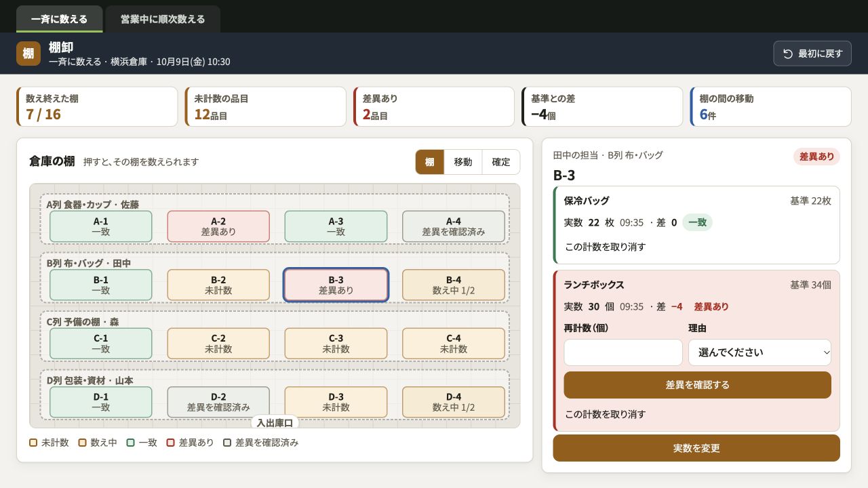Open shelf A-3 一致
868x488 pixels.
[336, 226]
